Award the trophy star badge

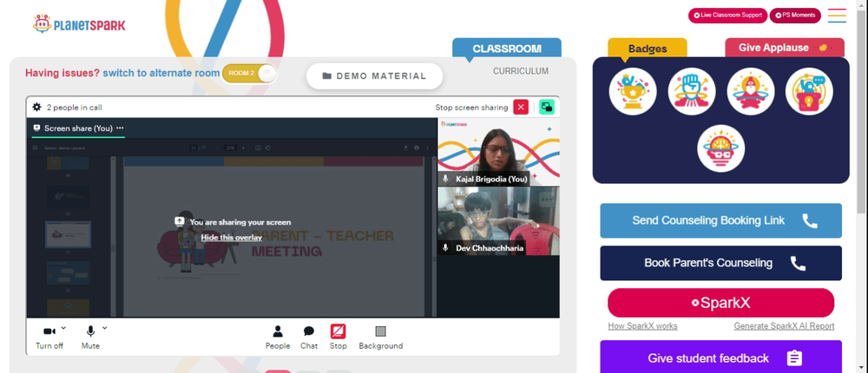click(x=633, y=91)
